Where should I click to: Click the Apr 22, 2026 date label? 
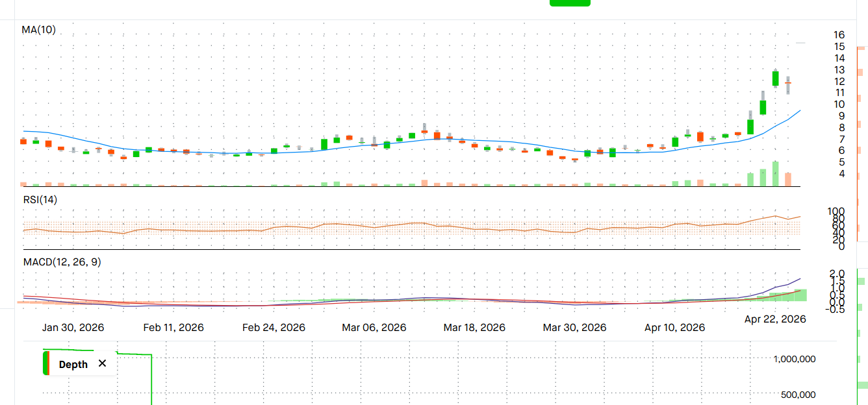[775, 319]
